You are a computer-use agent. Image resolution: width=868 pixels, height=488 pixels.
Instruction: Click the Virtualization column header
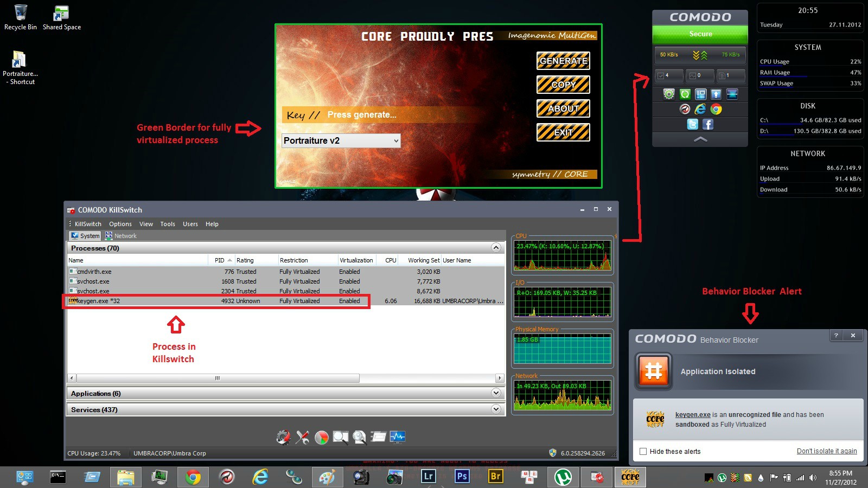(356, 260)
